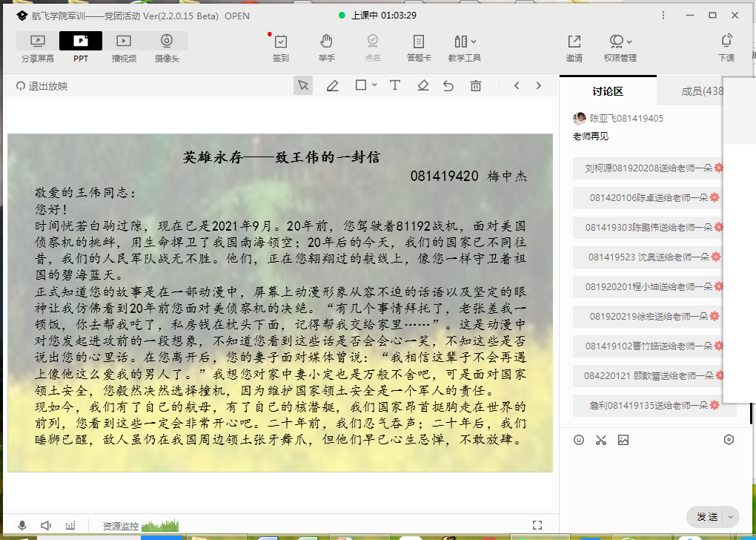Viewport: 756px width, 540px height.
Task: Mute the speaker volume icon
Action: tap(46, 525)
